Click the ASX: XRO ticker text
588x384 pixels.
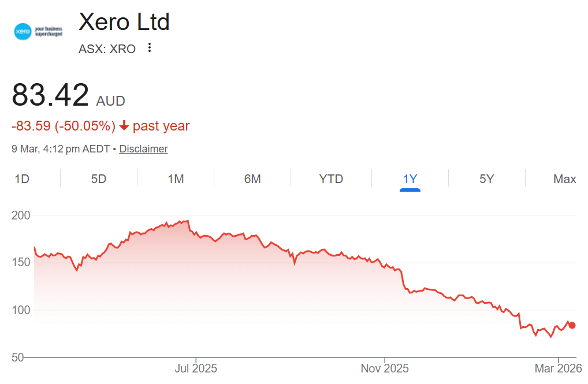(x=107, y=49)
